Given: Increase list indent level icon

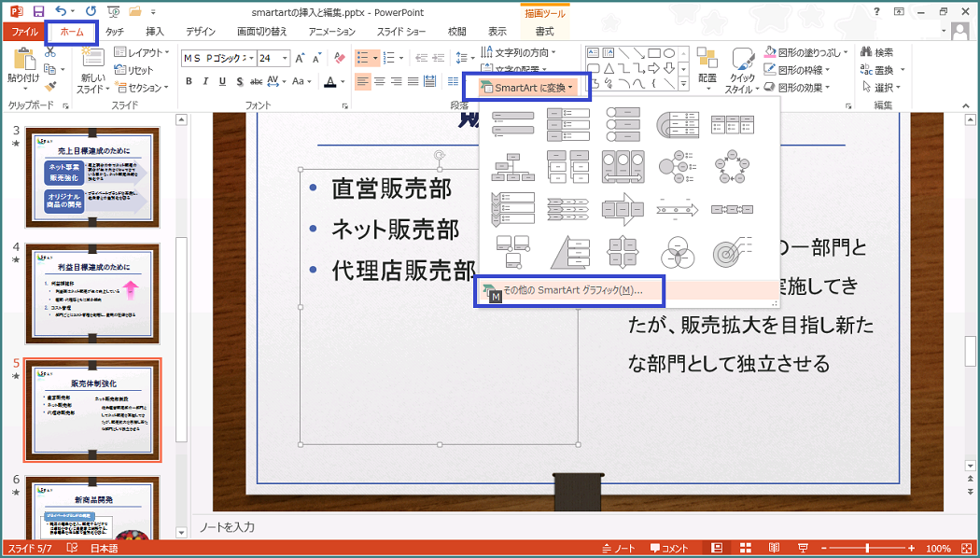Looking at the screenshot, I should click(438, 58).
